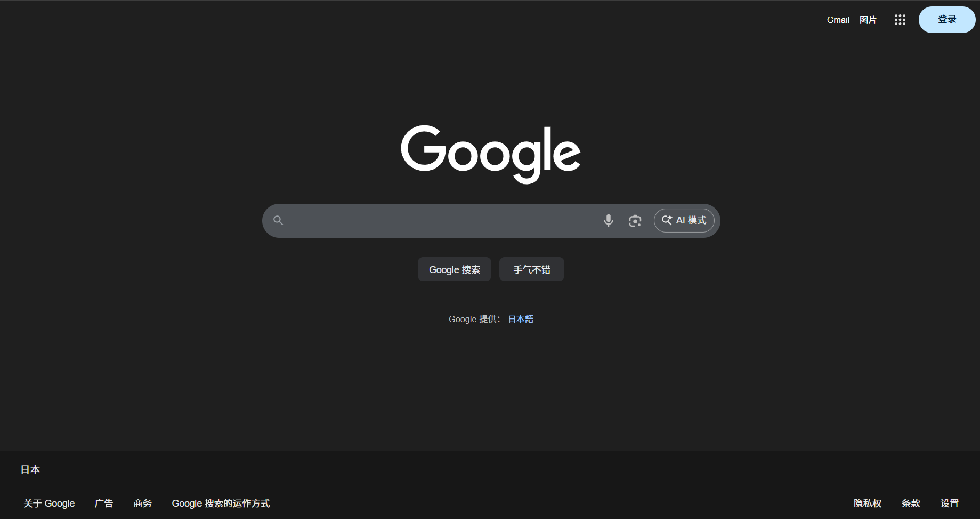Switch the page language to 日本語
Image resolution: width=980 pixels, height=519 pixels.
point(520,319)
